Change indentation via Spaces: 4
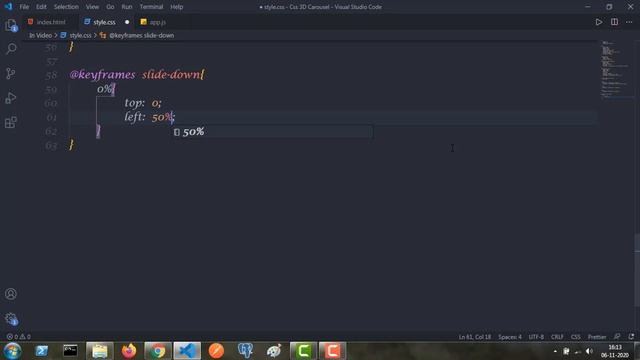 (510, 337)
